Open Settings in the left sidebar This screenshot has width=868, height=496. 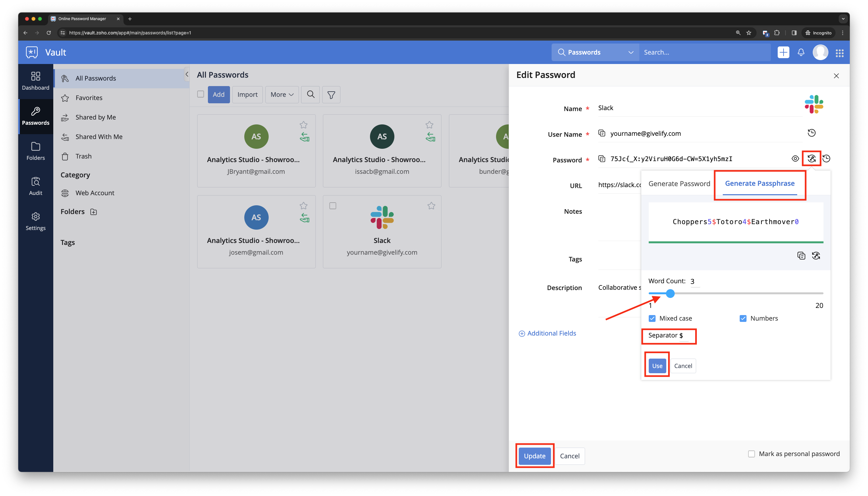click(35, 222)
